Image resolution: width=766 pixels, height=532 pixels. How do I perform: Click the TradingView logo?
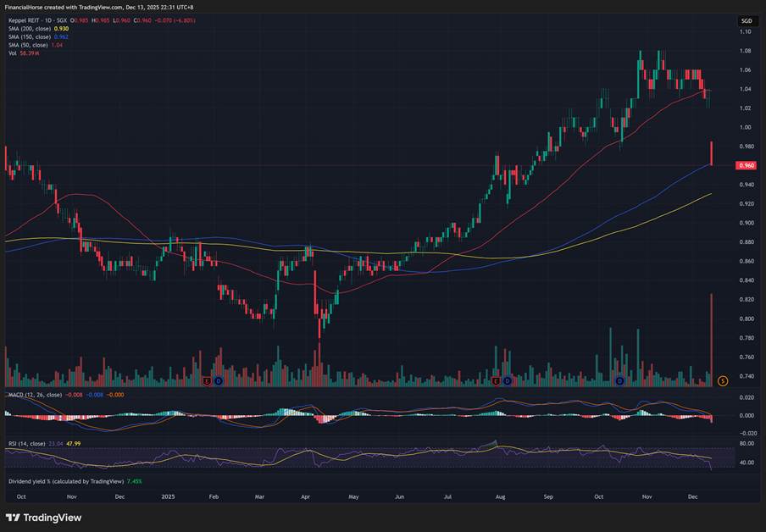click(44, 518)
